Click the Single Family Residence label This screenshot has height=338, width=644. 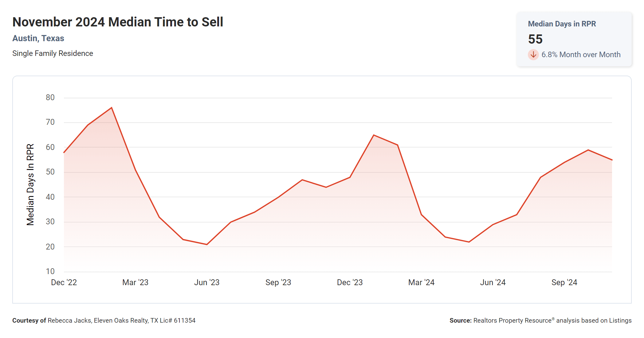point(53,53)
